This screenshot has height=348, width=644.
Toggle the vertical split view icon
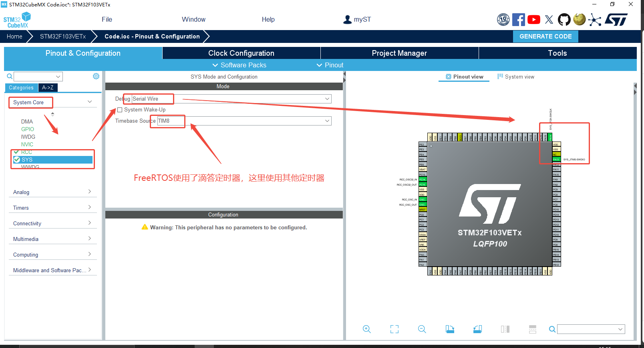tap(505, 329)
